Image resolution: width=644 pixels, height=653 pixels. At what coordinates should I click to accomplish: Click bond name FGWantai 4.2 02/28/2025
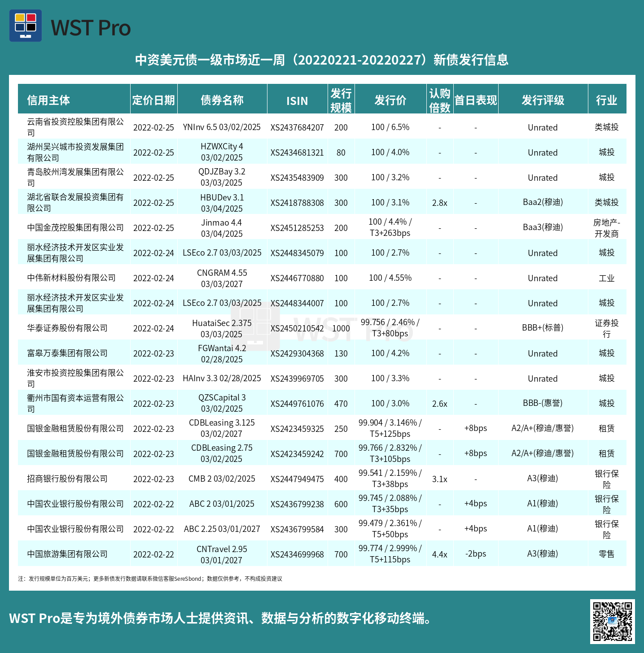point(222,354)
